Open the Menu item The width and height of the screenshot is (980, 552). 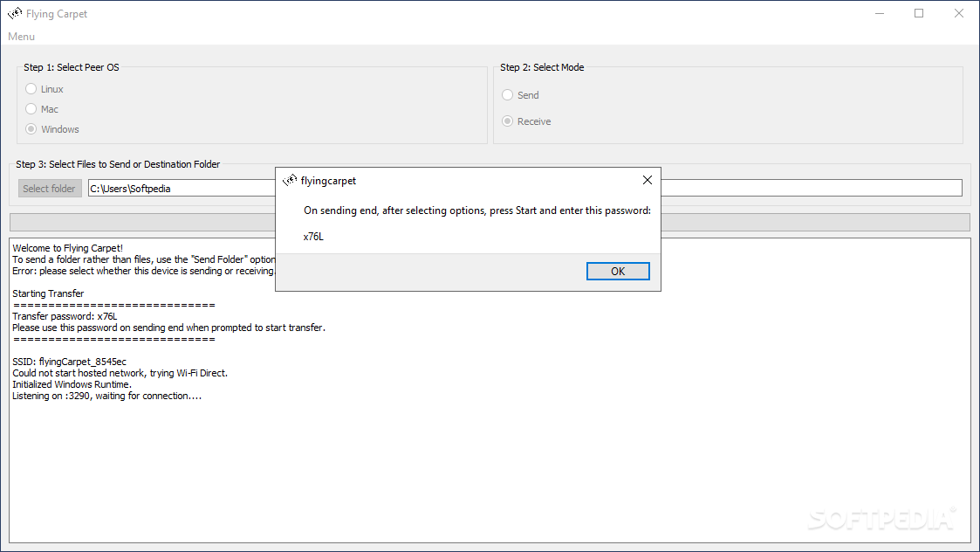click(21, 37)
